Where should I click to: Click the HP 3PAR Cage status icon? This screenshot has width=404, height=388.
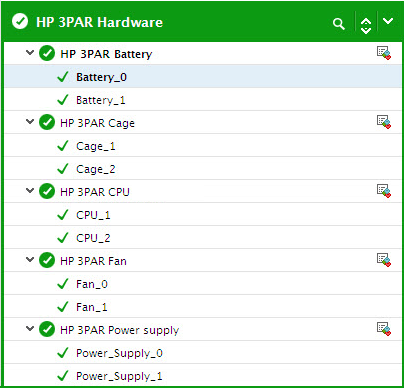tap(47, 122)
